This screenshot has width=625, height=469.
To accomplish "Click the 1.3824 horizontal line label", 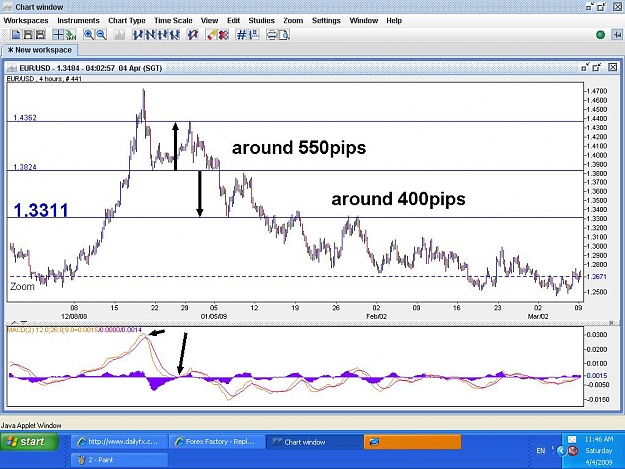I will [x=25, y=167].
